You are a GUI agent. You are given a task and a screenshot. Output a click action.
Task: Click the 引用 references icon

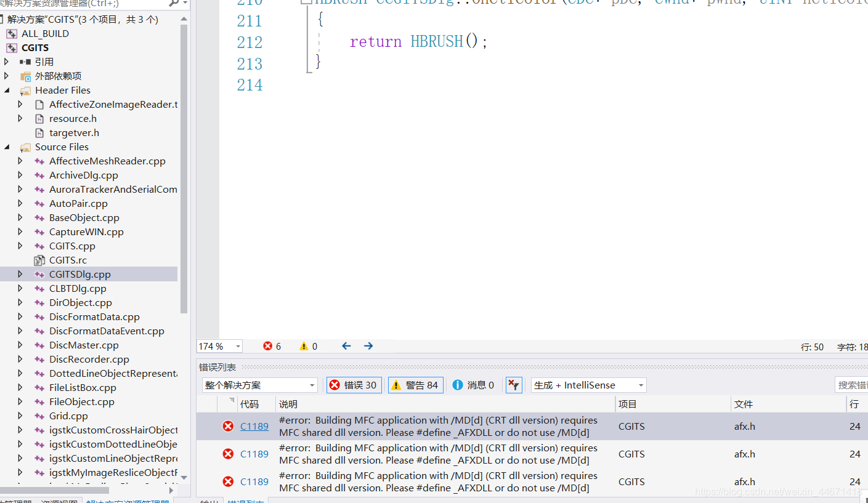click(25, 62)
